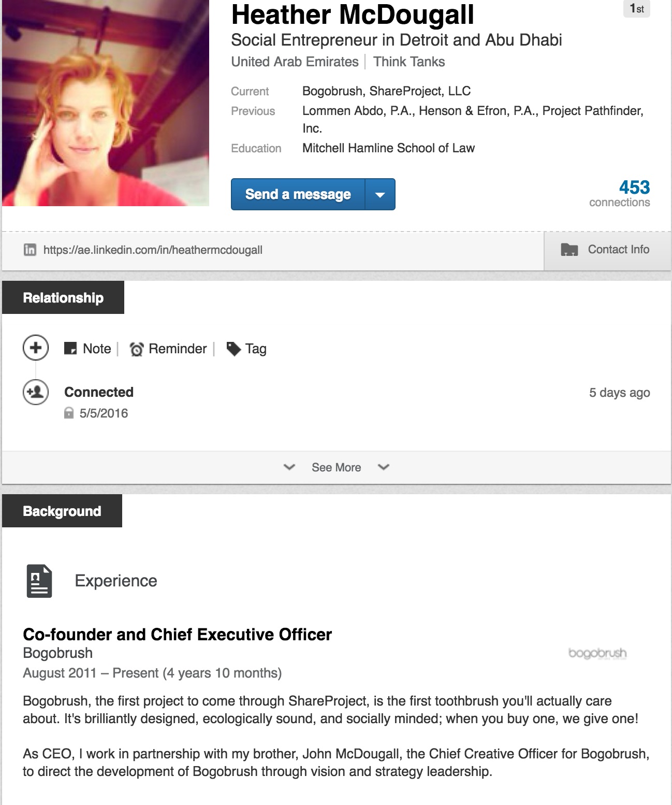Click the Think Tanks industry link
Viewport: 672px width, 805px height.
coord(409,62)
